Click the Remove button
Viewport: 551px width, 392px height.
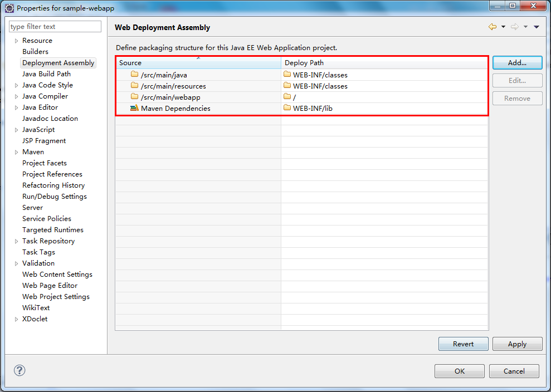[x=517, y=99]
